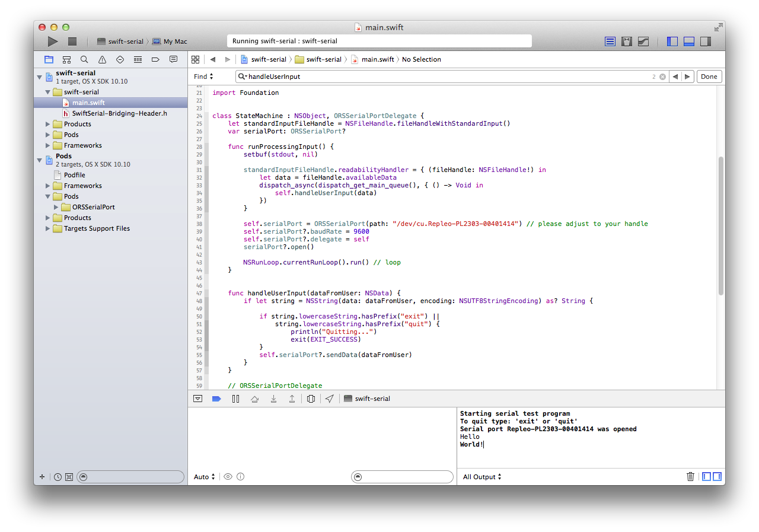Viewport: 759px width, 532px height.
Task: Step out in the debug bar
Action: 292,399
